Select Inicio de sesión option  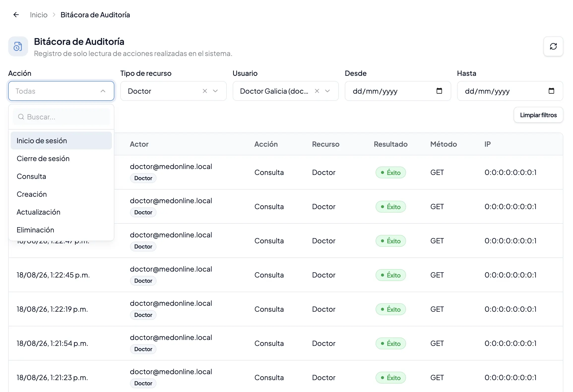(x=61, y=141)
